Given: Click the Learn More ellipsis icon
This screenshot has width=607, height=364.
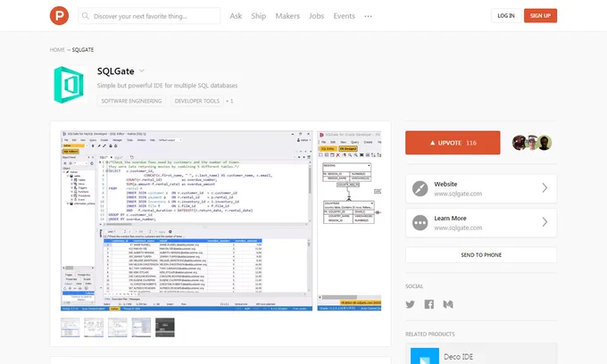Looking at the screenshot, I should (420, 222).
